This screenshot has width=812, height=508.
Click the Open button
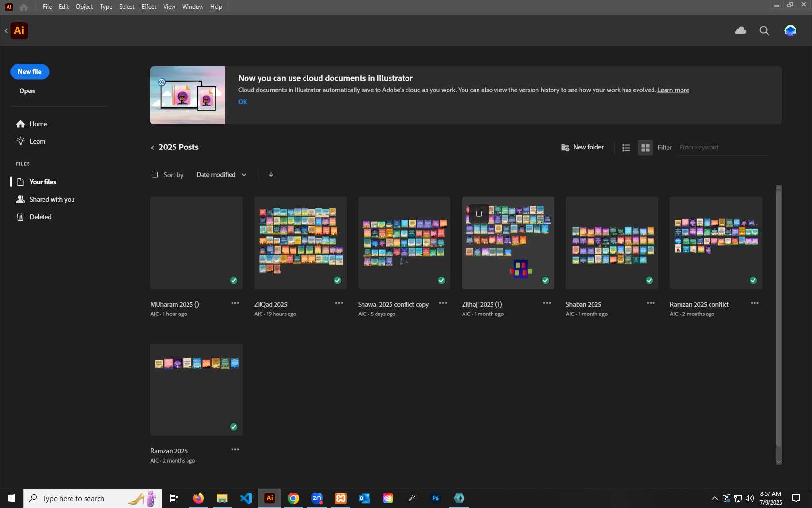(x=27, y=91)
